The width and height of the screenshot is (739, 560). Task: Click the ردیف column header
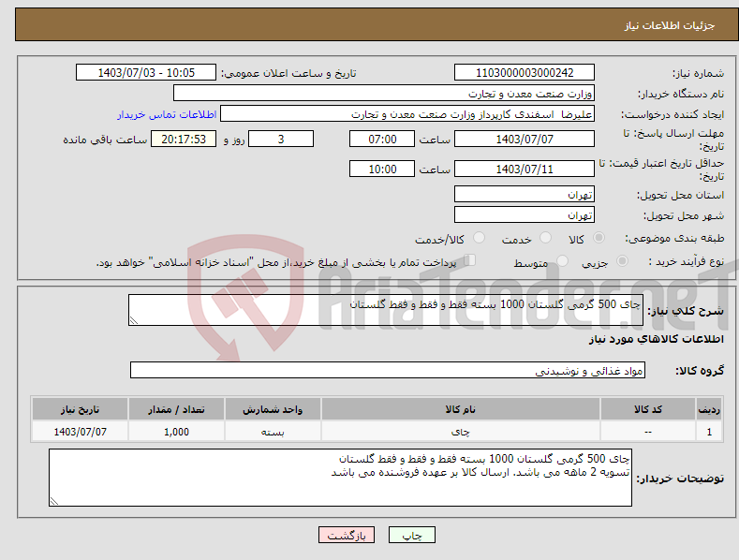pos(709,409)
